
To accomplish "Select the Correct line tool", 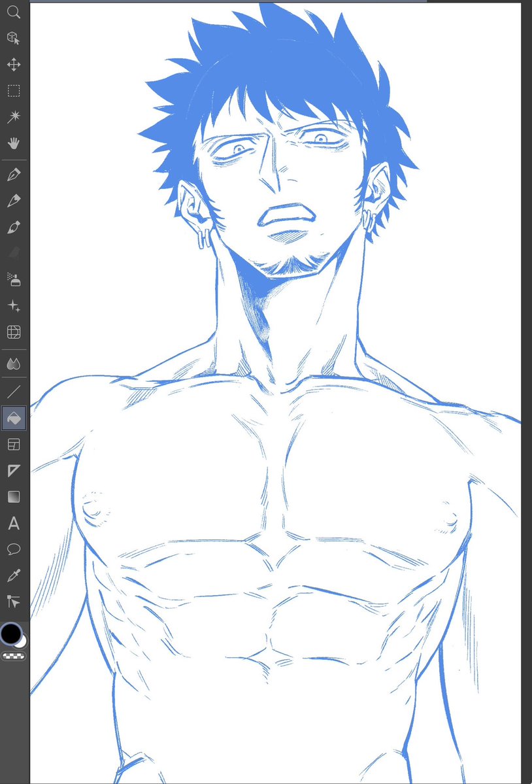I will click(x=14, y=602).
